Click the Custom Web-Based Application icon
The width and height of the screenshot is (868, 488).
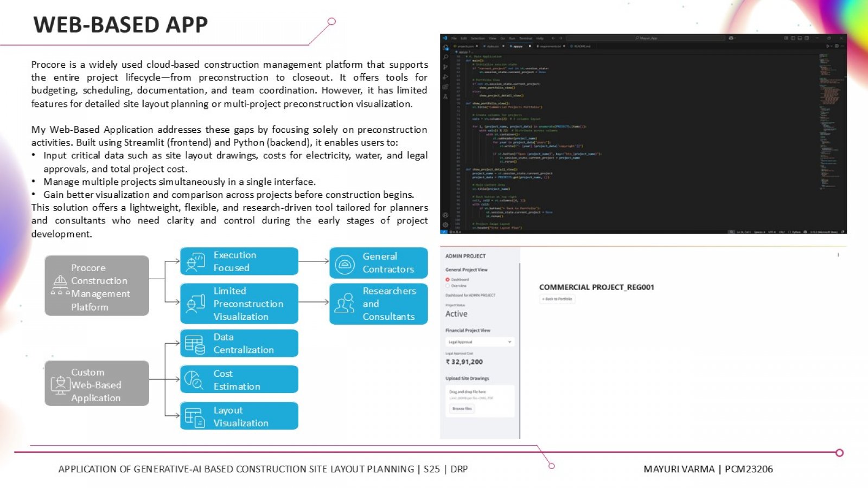60,385
